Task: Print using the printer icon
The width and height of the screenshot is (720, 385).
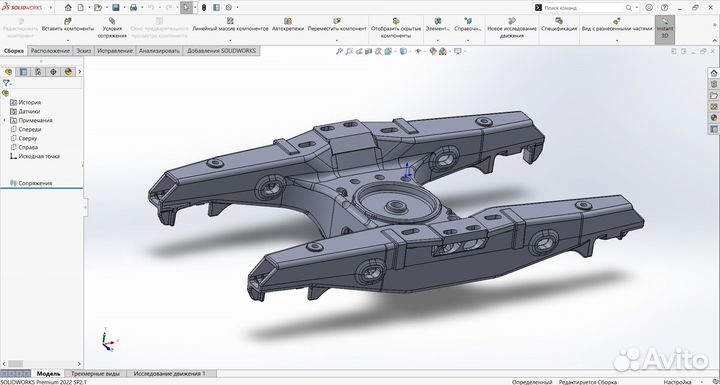Action: tap(133, 7)
